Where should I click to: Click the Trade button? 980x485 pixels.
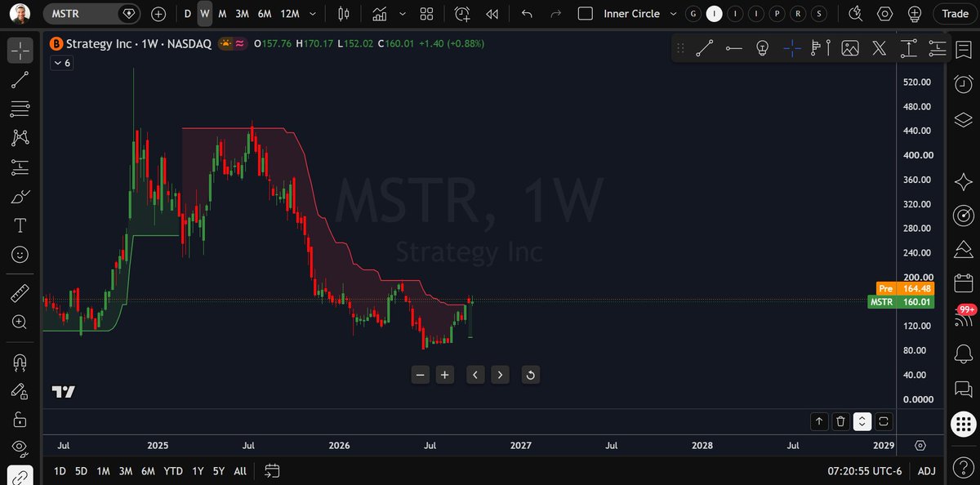tap(955, 14)
